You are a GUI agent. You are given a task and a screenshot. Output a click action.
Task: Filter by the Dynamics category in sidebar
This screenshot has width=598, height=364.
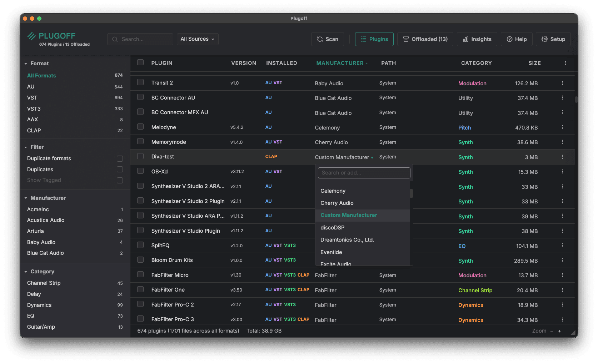coord(75,305)
